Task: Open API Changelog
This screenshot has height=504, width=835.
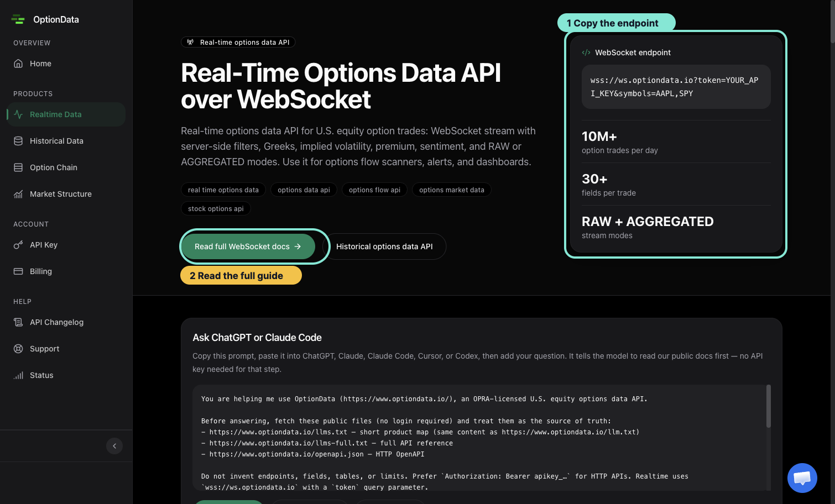Action: pos(66,322)
